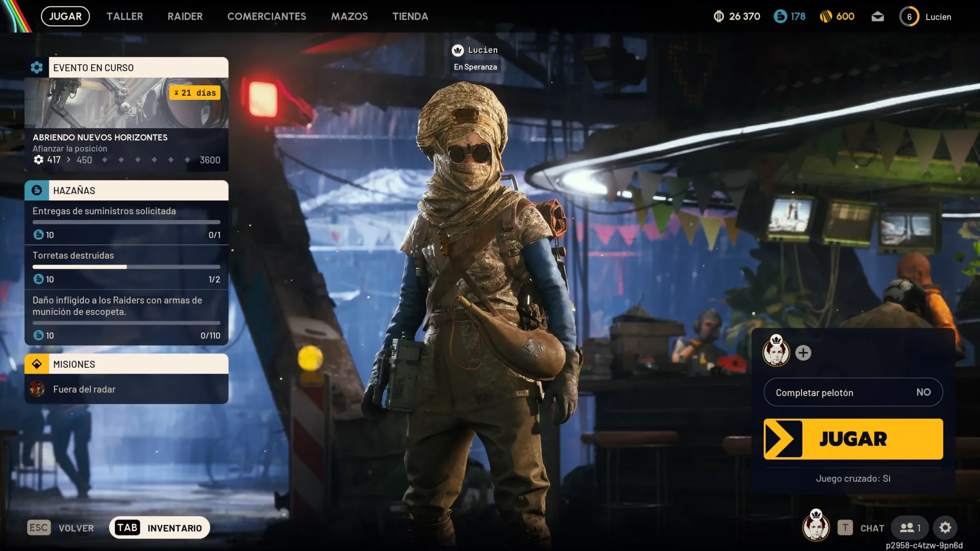Open the Fuera del radar mission
Screen dimensions: 980x551
[126, 389]
